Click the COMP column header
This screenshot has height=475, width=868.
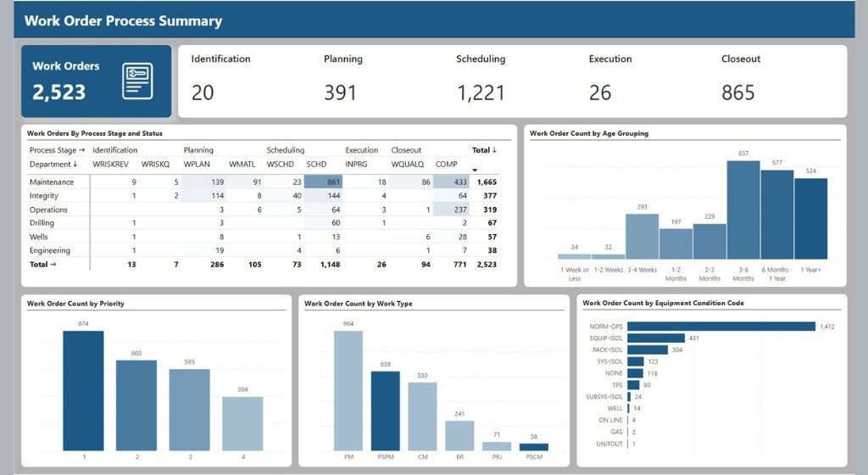click(446, 165)
